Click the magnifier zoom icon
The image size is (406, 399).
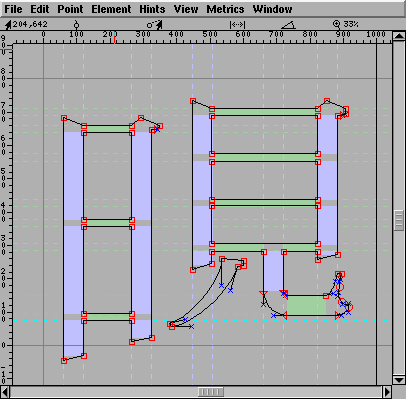(337, 24)
